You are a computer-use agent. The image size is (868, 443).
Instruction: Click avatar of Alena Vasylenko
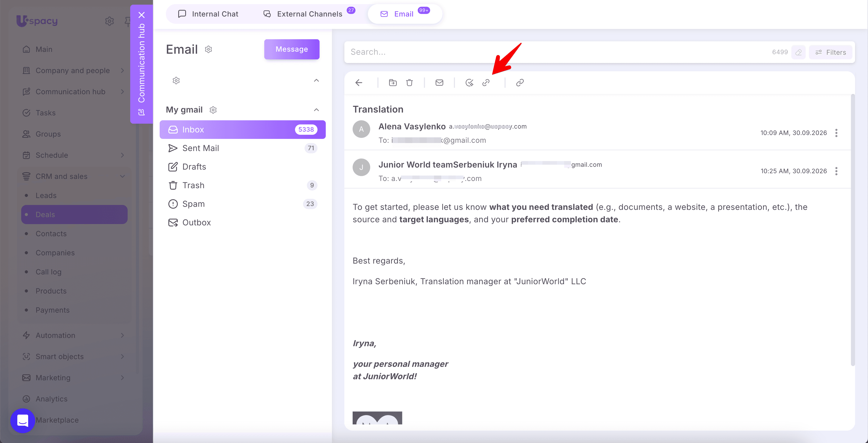point(361,129)
